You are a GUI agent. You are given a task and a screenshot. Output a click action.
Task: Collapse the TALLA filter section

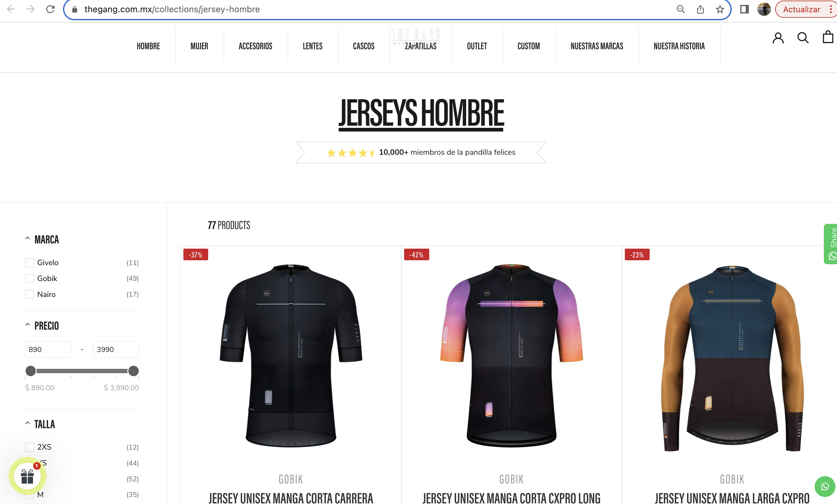point(28,423)
